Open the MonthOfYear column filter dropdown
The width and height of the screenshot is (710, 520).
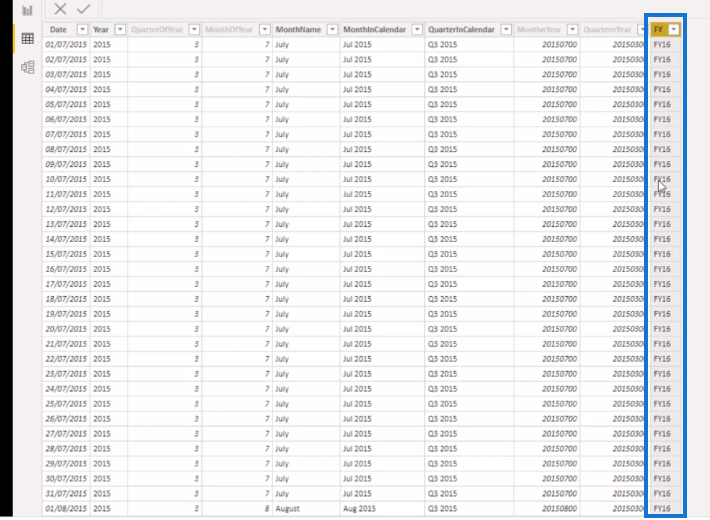(x=265, y=29)
